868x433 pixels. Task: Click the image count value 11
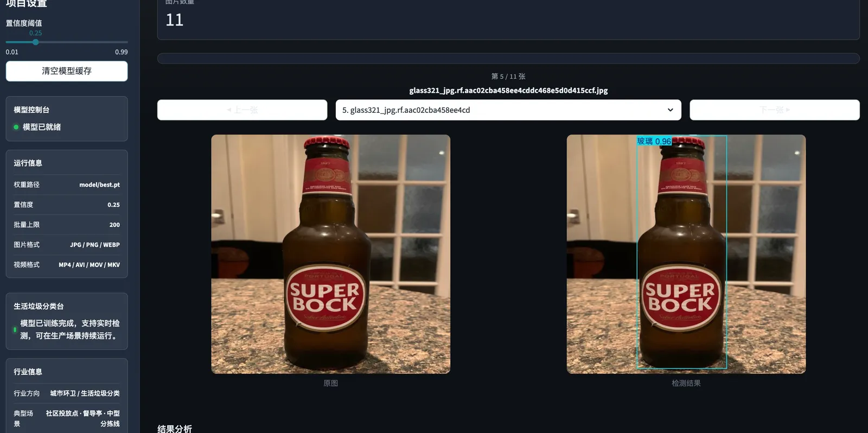click(175, 20)
